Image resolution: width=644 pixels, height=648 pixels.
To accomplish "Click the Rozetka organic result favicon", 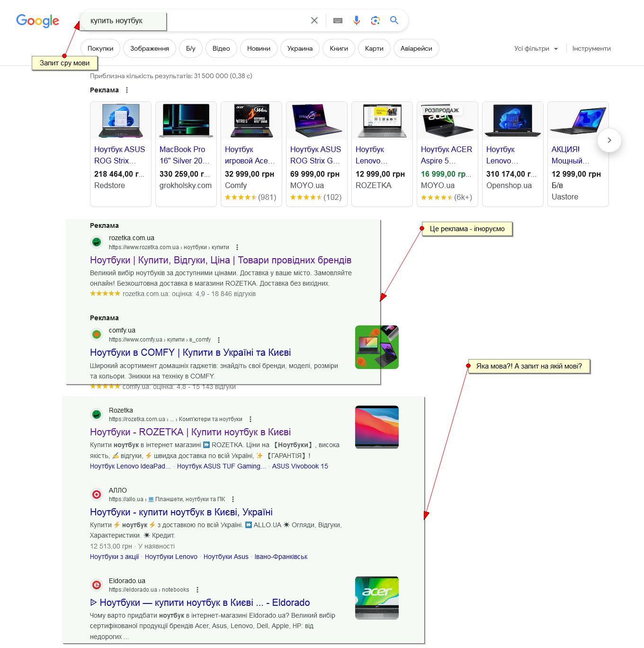I will tap(97, 414).
